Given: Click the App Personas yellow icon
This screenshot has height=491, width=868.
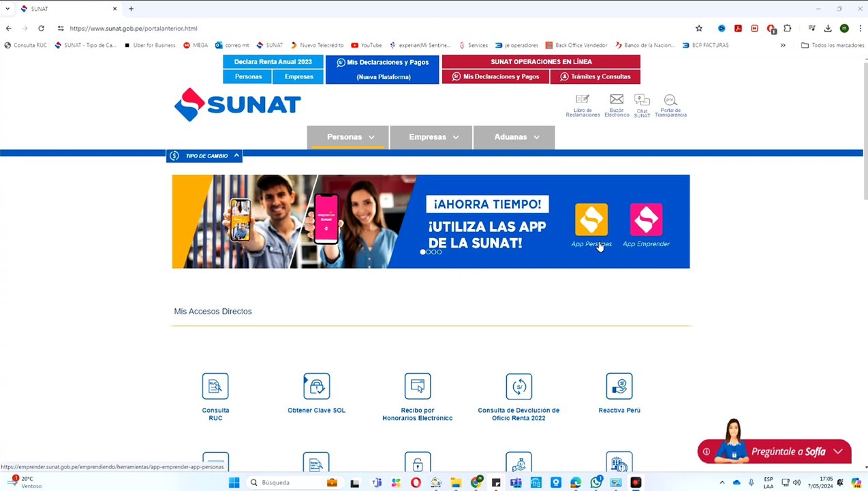Looking at the screenshot, I should (591, 220).
